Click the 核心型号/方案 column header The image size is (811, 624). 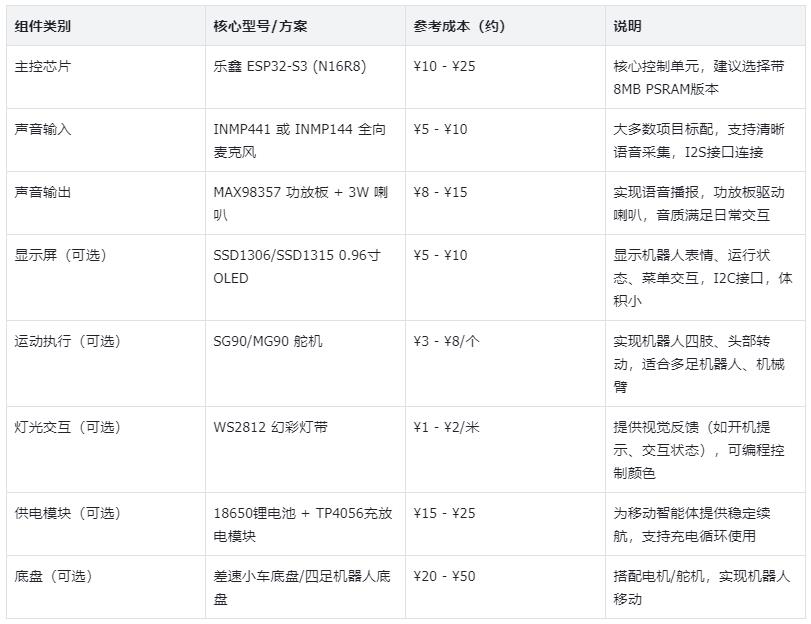(305, 26)
